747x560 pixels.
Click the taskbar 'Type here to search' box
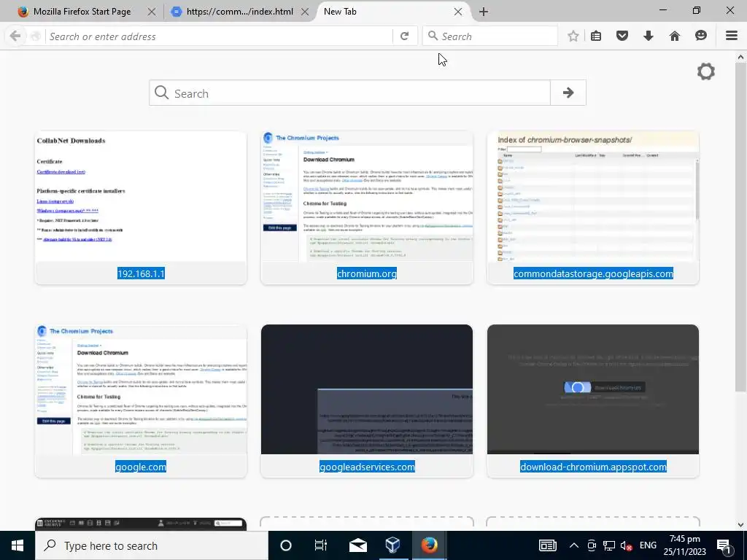pos(152,545)
